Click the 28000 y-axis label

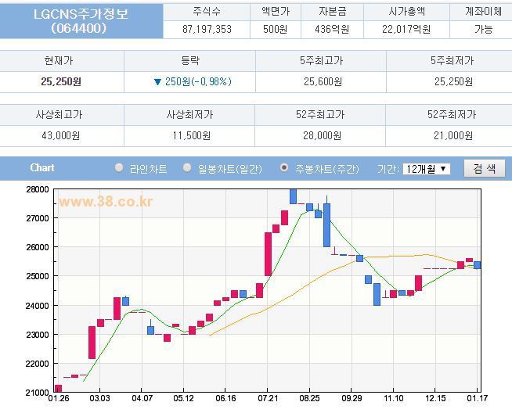coord(38,189)
